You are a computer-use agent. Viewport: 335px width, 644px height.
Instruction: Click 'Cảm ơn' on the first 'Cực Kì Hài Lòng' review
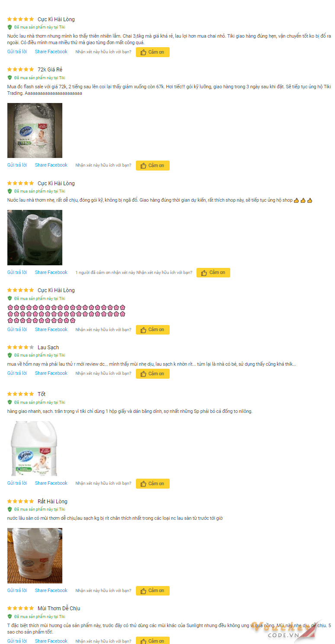tap(153, 52)
